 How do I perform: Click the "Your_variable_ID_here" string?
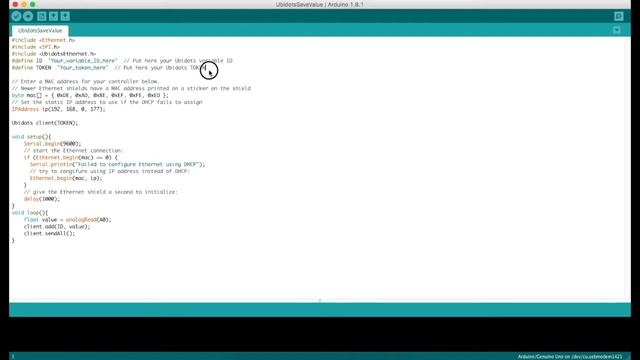click(83, 61)
